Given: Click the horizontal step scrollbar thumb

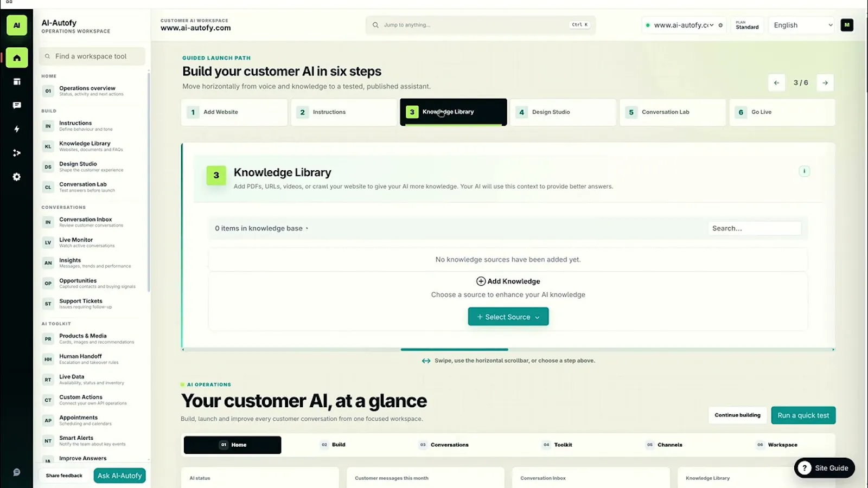Looking at the screenshot, I should pyautogui.click(x=454, y=350).
